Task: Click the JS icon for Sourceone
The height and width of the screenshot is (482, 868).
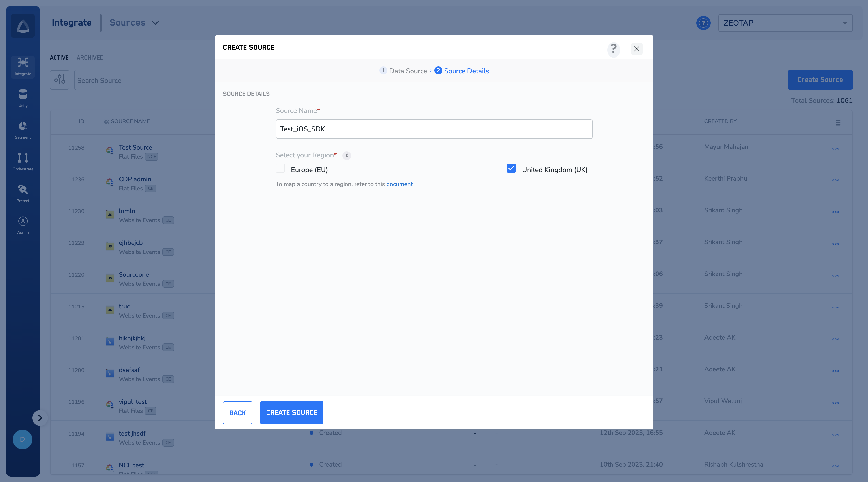Action: point(110,278)
